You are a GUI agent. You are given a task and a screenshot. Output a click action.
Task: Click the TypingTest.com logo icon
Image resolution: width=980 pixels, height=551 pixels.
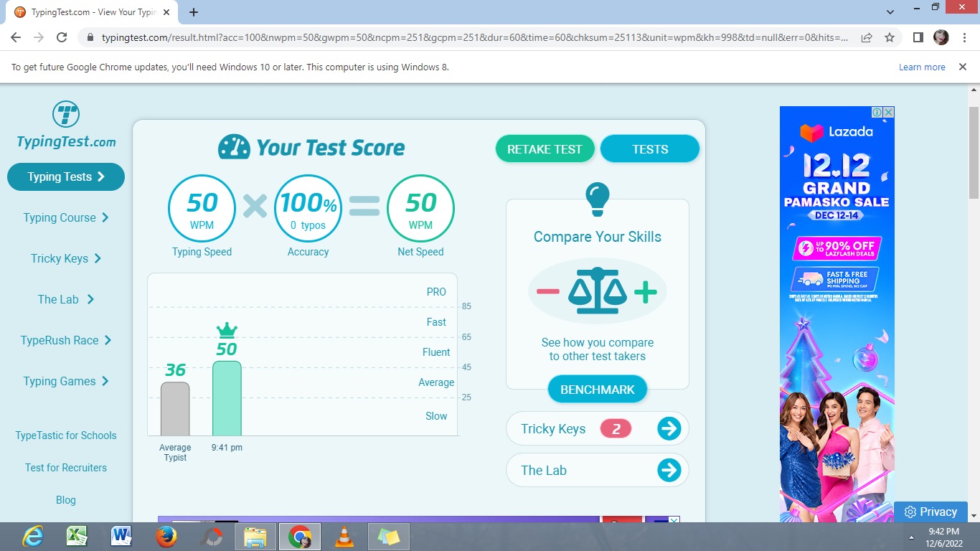click(66, 115)
